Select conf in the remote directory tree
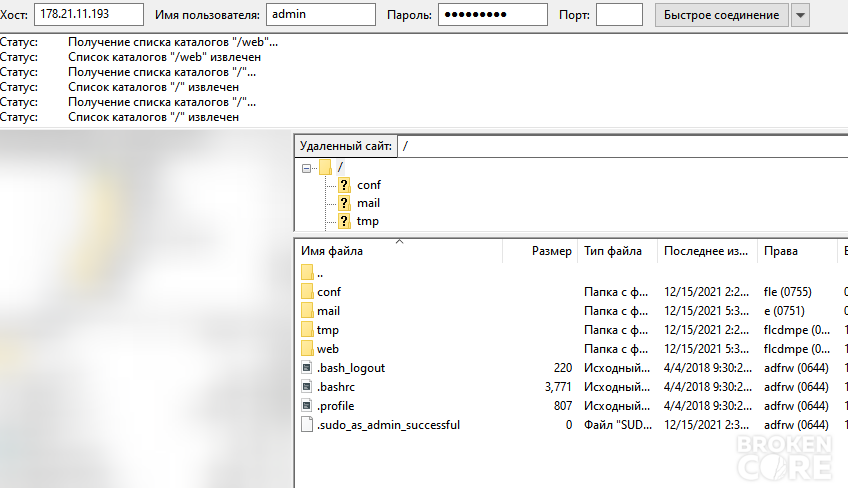The width and height of the screenshot is (848, 488). pyautogui.click(x=369, y=185)
